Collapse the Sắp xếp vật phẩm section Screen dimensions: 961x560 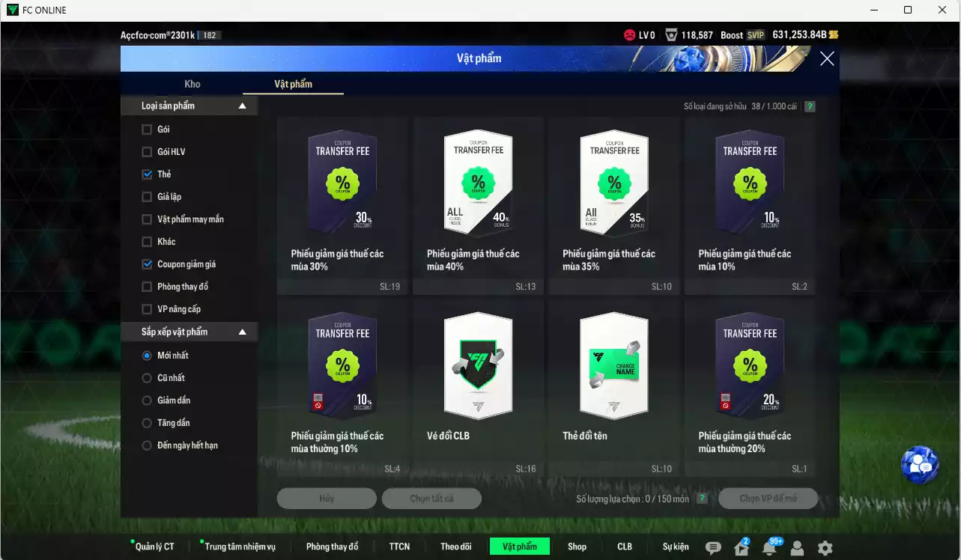(242, 331)
